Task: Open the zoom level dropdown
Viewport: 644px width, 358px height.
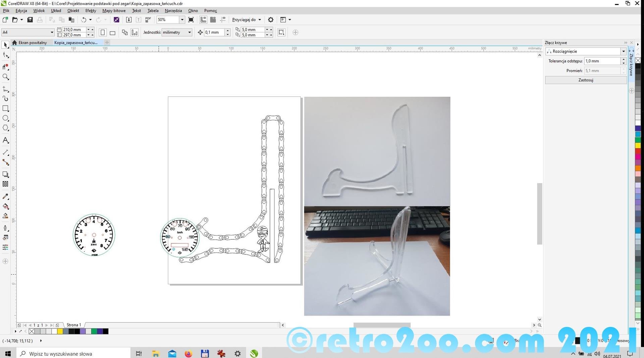Action: pyautogui.click(x=182, y=20)
